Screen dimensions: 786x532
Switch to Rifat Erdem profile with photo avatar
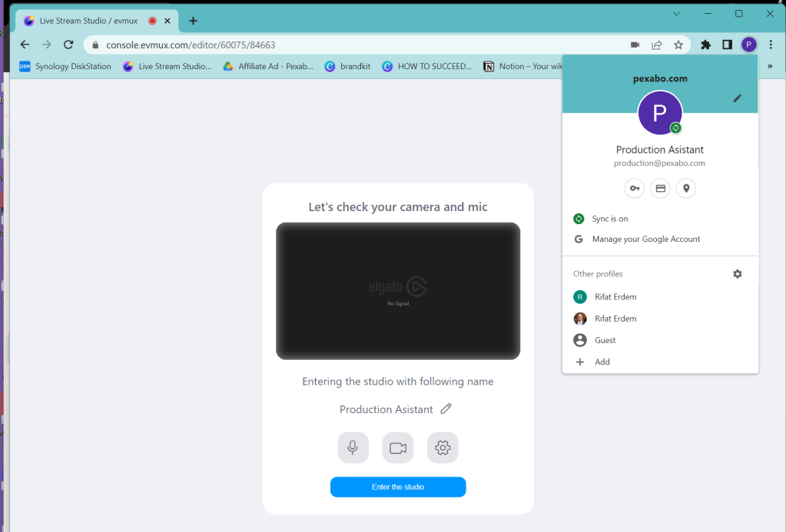(x=660, y=319)
